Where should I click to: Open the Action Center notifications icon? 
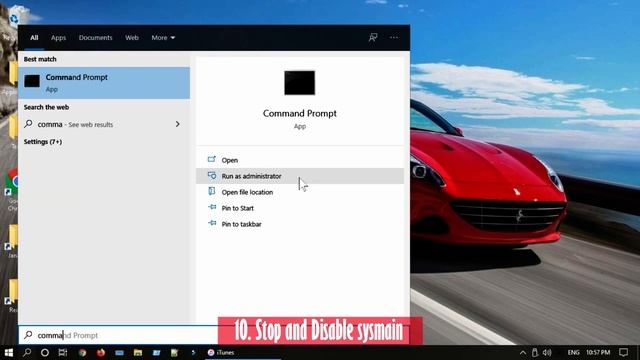tap(623, 352)
